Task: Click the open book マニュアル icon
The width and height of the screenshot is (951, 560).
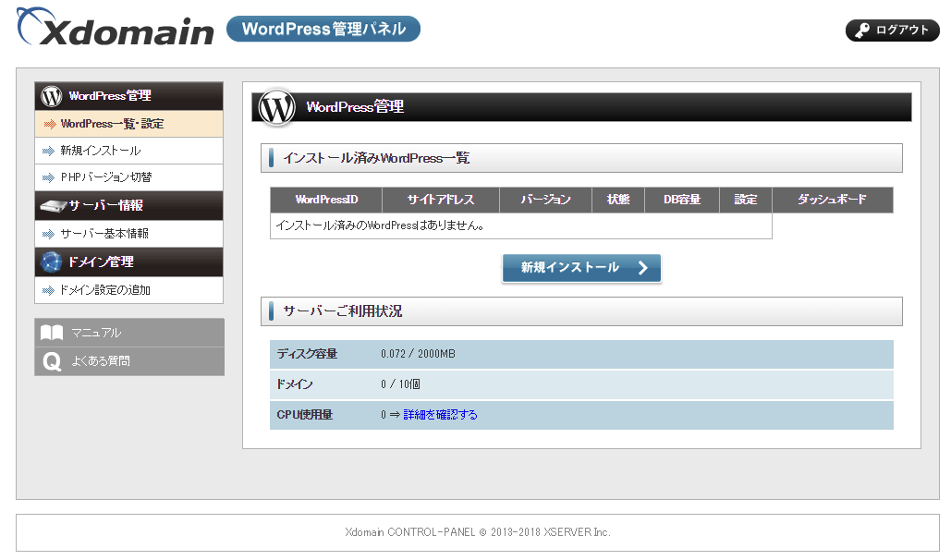Action: [52, 333]
